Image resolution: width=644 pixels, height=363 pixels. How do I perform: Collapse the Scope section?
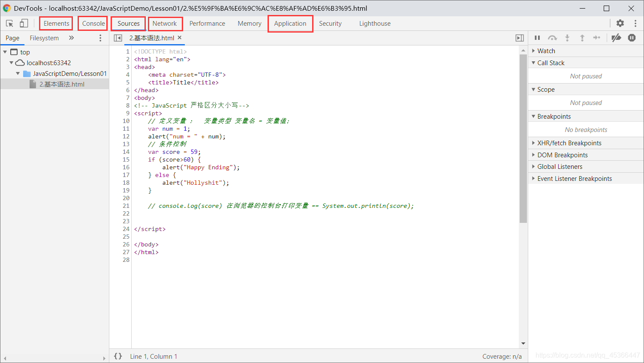click(533, 89)
